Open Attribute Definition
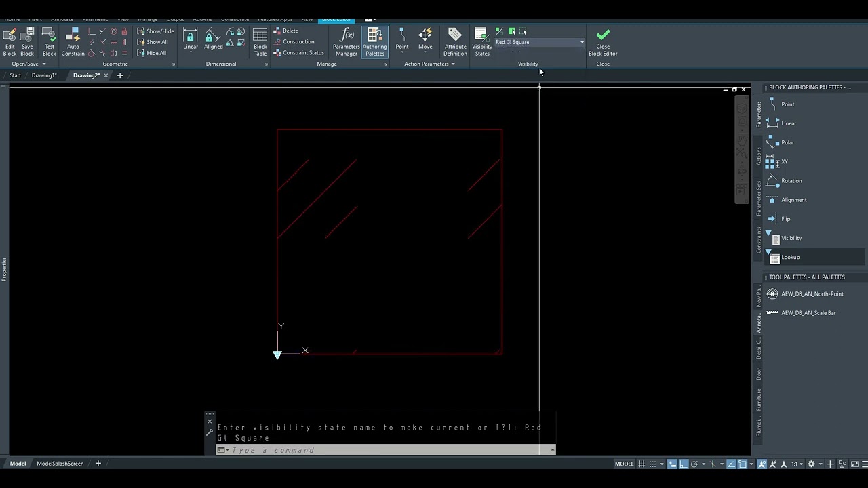This screenshot has height=488, width=868. [x=455, y=42]
